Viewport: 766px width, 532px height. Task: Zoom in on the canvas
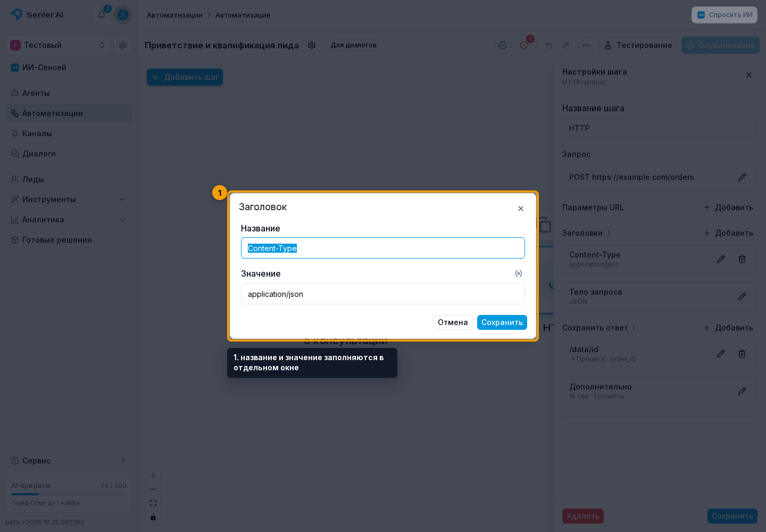tap(153, 476)
